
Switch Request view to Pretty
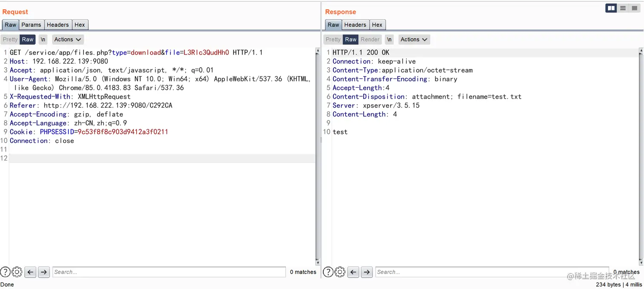point(10,40)
